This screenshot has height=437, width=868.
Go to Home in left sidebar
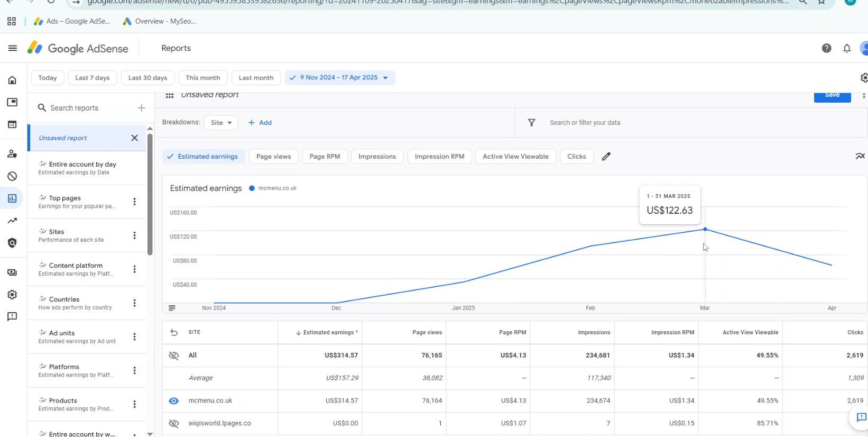12,80
